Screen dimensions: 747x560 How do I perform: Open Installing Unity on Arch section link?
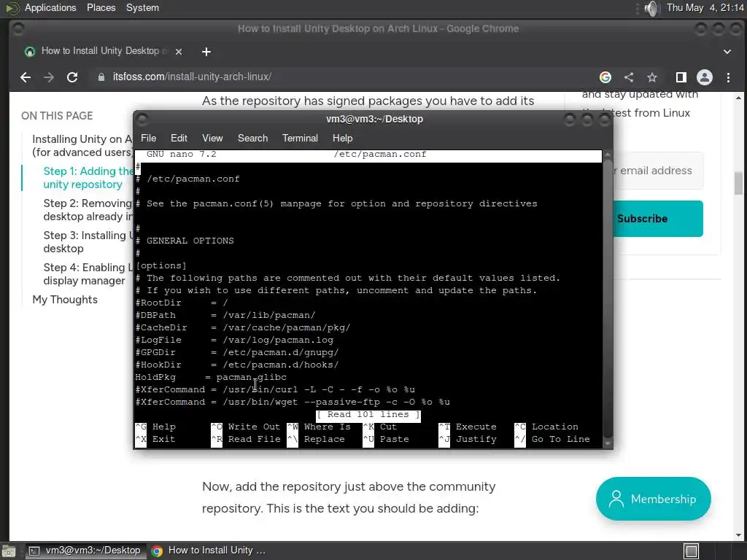[x=82, y=145]
